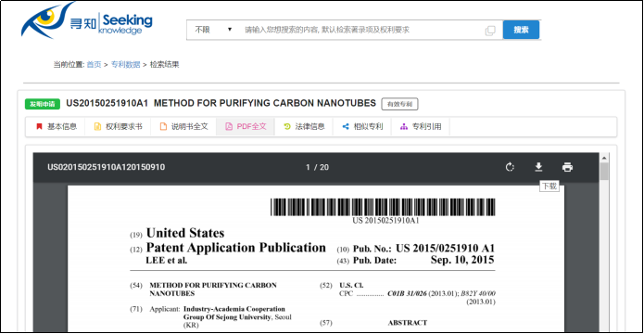644x334 pixels.
Task: Open the 不限 search scope dropdown
Action: 213,30
